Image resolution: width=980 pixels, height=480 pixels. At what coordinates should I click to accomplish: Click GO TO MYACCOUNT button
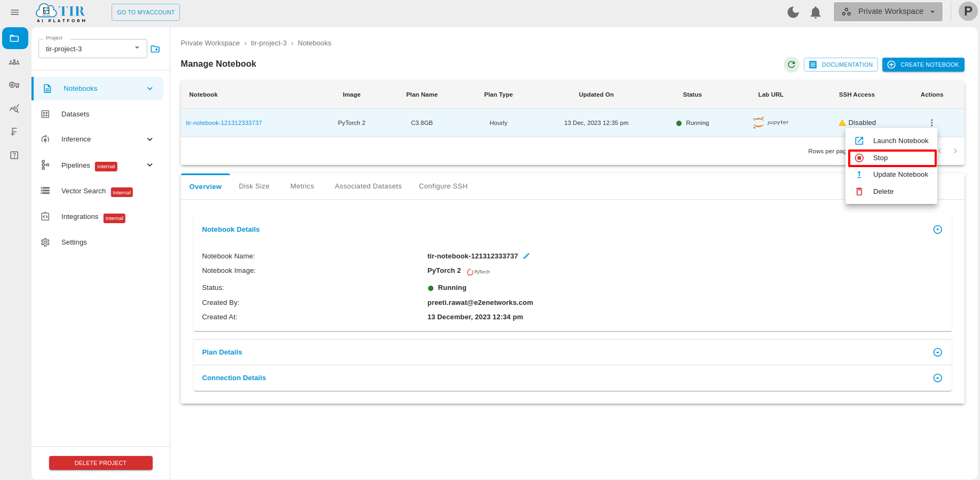pos(146,12)
